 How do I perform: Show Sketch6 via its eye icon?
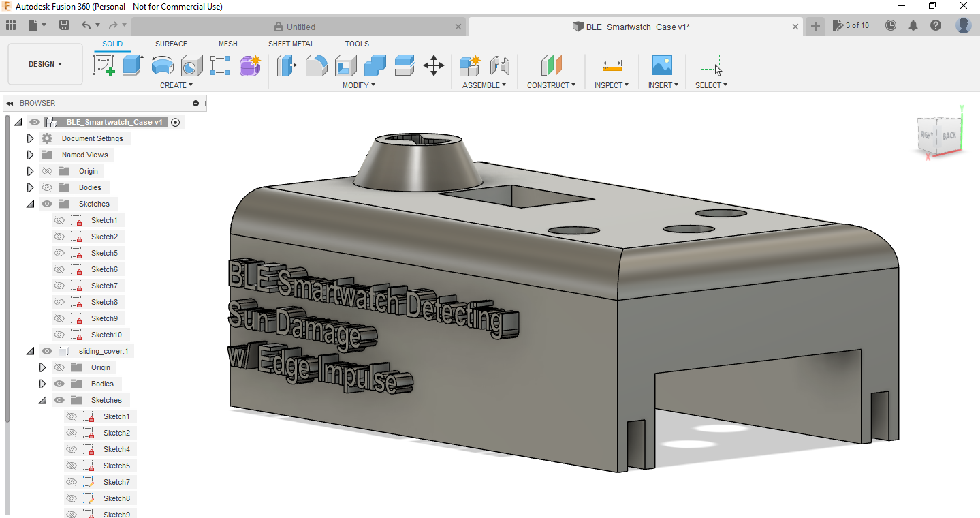(59, 269)
